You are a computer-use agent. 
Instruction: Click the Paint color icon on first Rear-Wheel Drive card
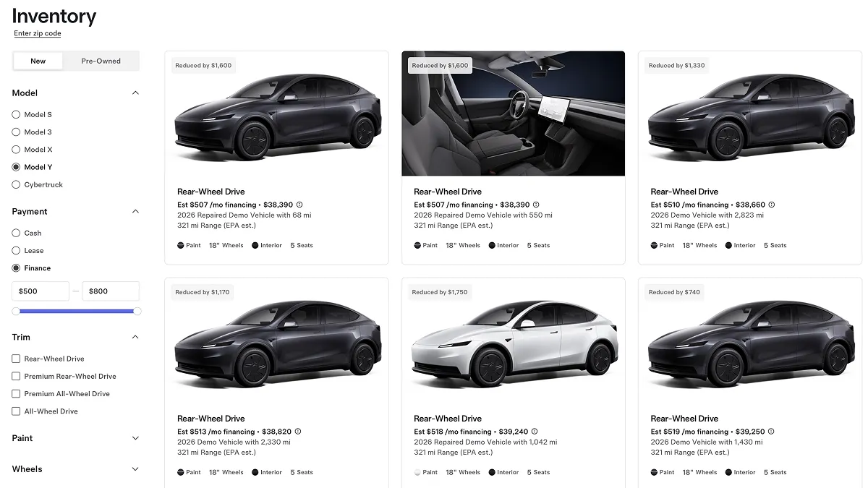pyautogui.click(x=179, y=245)
